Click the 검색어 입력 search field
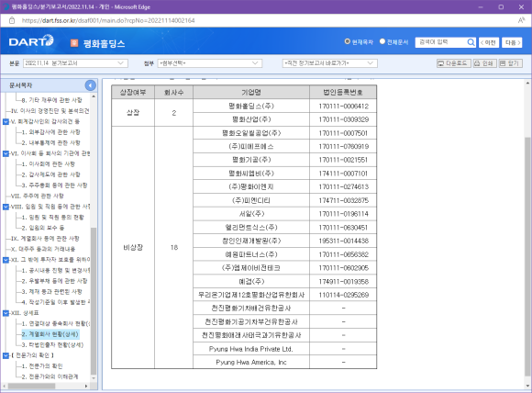This screenshot has height=393, width=532. click(441, 42)
